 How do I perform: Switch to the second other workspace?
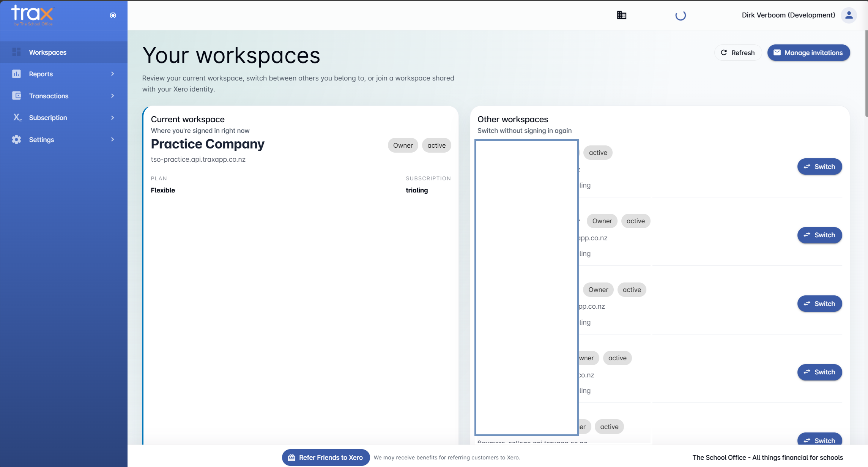pos(819,235)
